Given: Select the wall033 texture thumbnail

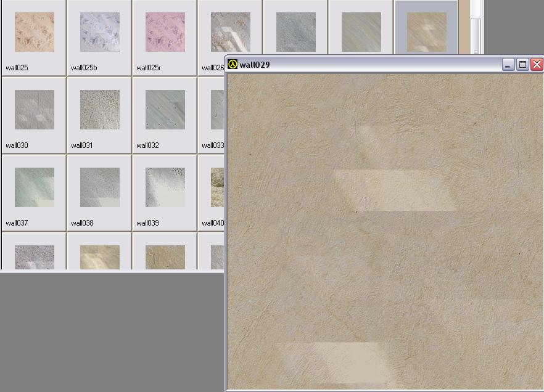Looking at the screenshot, I should 216,108.
